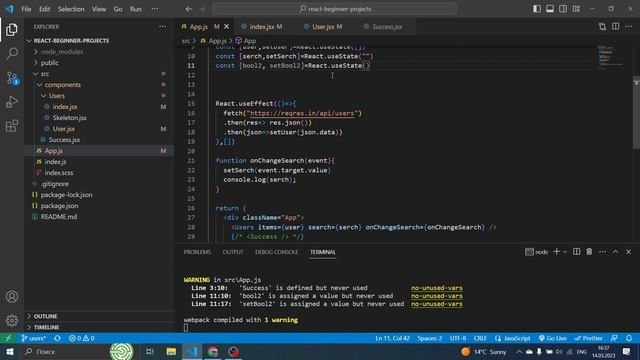Image resolution: width=640 pixels, height=360 pixels.
Task: Split the terminal panel
Action: (x=576, y=252)
